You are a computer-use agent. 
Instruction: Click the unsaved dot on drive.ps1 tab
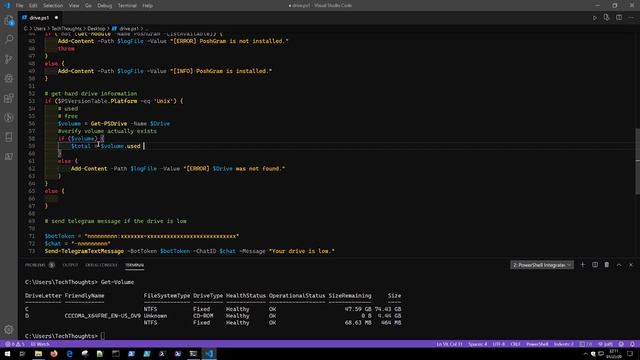pos(56,18)
